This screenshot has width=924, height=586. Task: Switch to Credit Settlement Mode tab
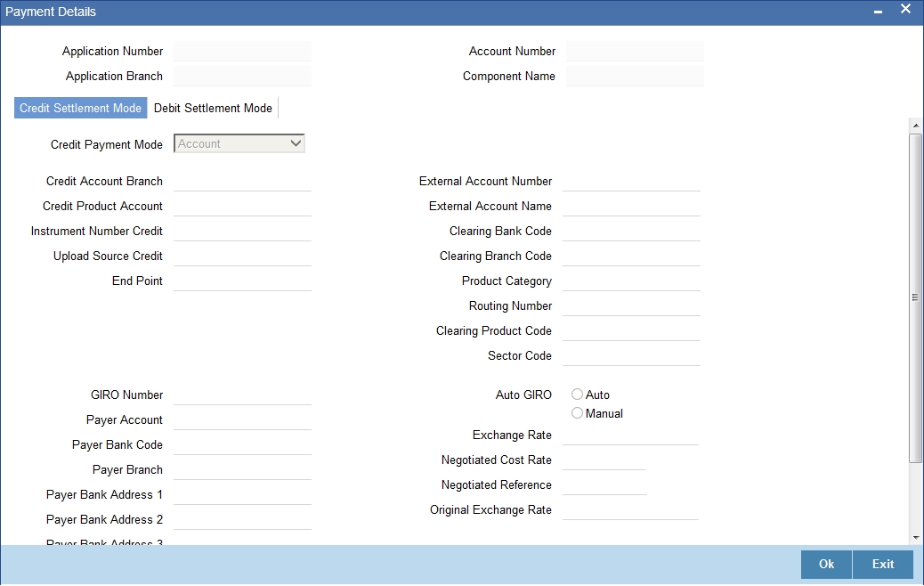pyautogui.click(x=81, y=108)
